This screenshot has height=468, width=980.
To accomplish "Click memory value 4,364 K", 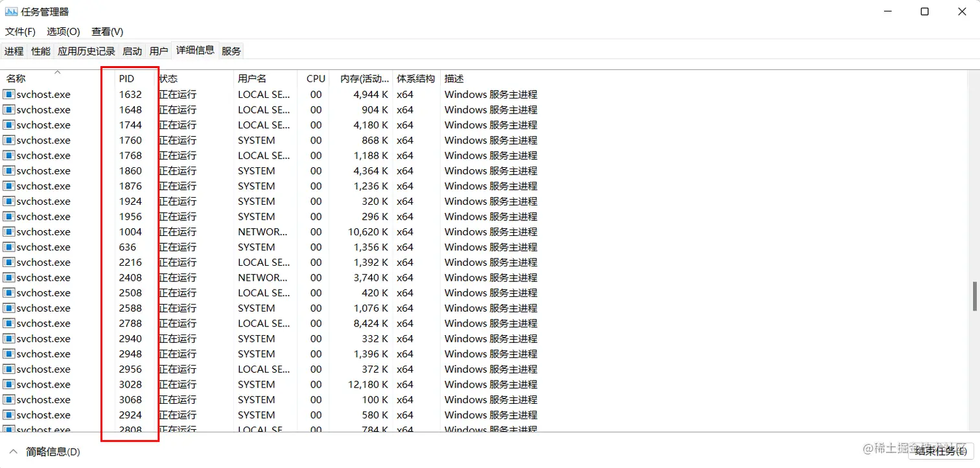I will 371,171.
